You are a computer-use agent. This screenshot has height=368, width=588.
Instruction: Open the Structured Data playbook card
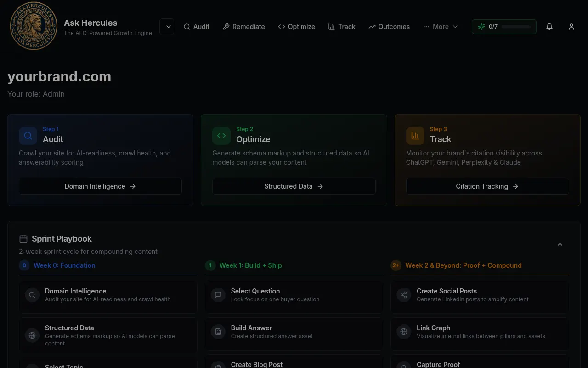[x=108, y=335]
